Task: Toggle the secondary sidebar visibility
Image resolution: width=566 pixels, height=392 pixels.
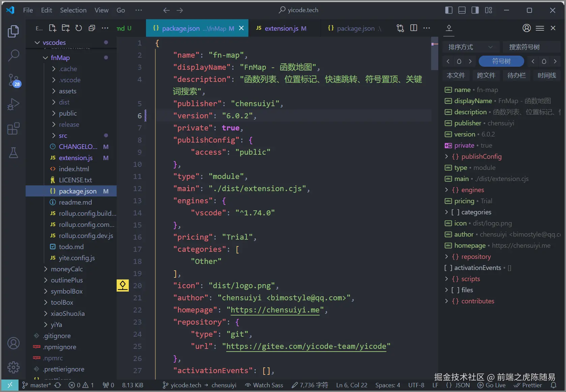Action: (475, 10)
